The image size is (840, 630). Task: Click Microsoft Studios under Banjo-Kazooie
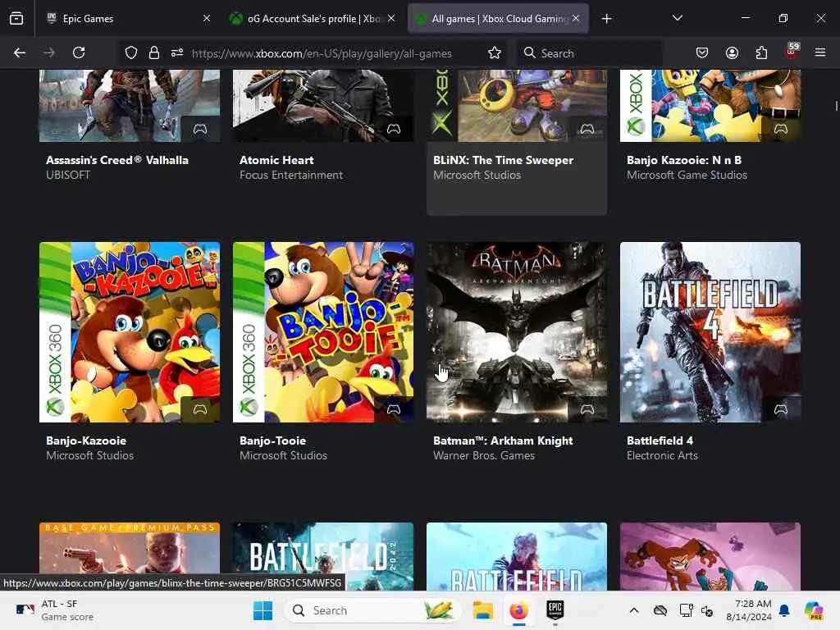[x=90, y=456]
